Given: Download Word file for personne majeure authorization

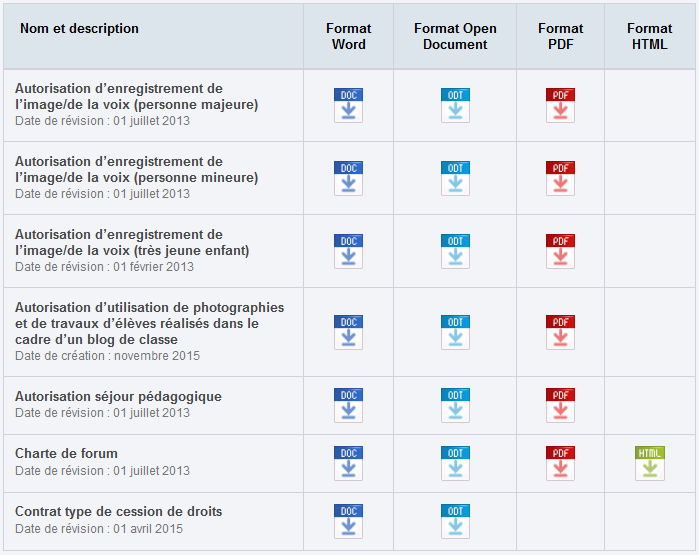Looking at the screenshot, I should 348,105.
